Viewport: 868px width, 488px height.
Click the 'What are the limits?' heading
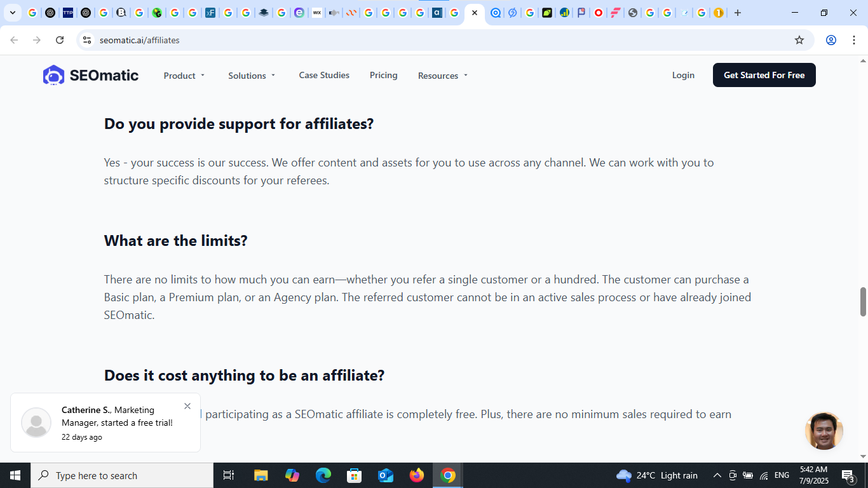coord(176,241)
